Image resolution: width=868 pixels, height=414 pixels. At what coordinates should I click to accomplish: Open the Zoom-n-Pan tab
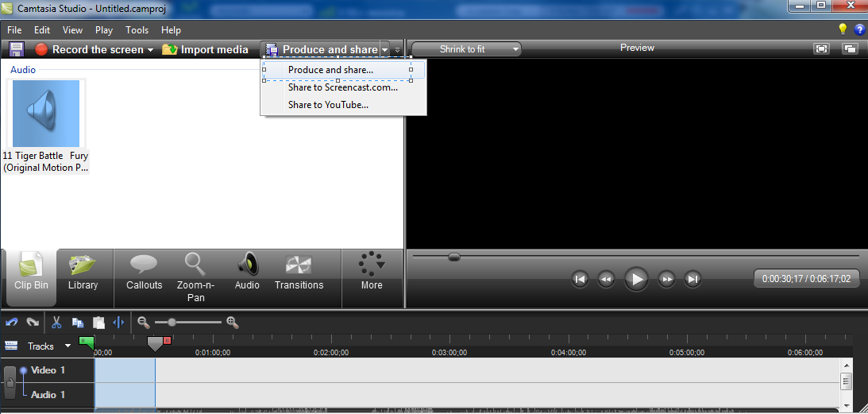(x=195, y=277)
